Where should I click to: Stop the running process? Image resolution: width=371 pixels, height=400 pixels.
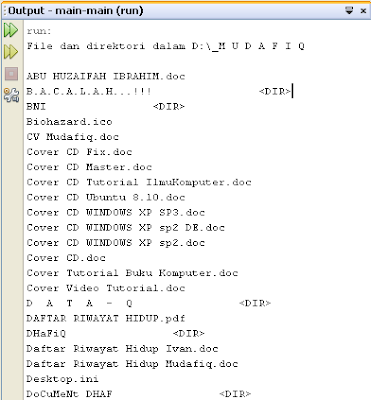[x=11, y=74]
